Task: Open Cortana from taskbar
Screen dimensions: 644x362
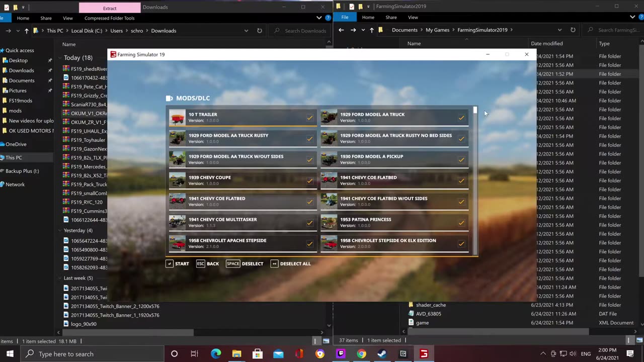Action: click(174, 354)
